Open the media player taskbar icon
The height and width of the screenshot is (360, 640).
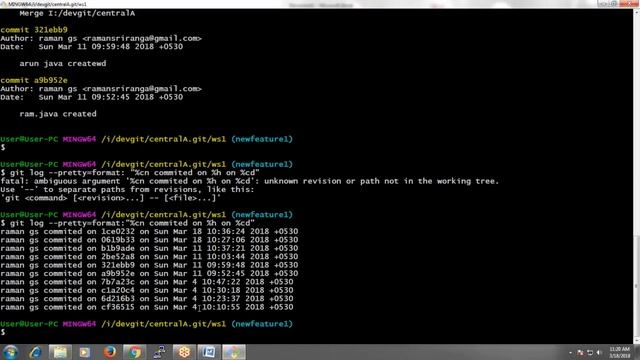click(x=85, y=352)
